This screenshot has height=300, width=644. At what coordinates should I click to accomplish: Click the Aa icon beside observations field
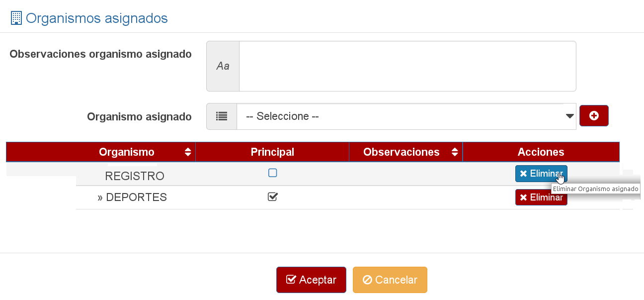point(223,66)
